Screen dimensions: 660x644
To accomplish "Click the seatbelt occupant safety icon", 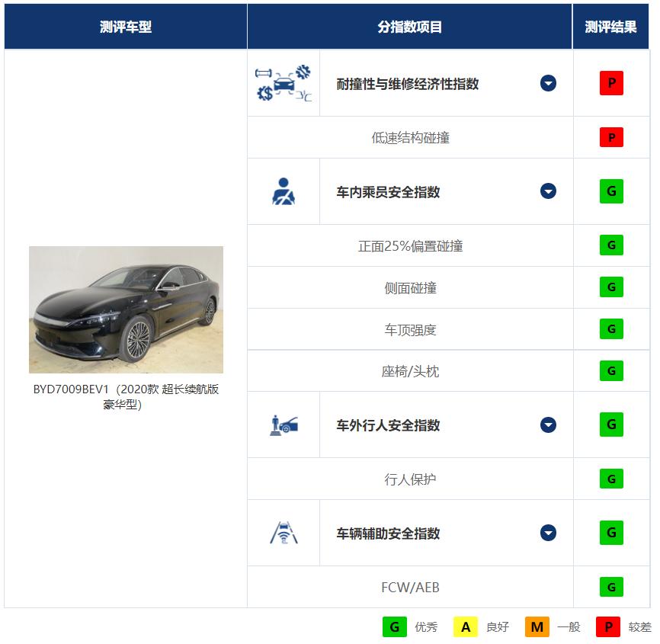I will click(283, 191).
